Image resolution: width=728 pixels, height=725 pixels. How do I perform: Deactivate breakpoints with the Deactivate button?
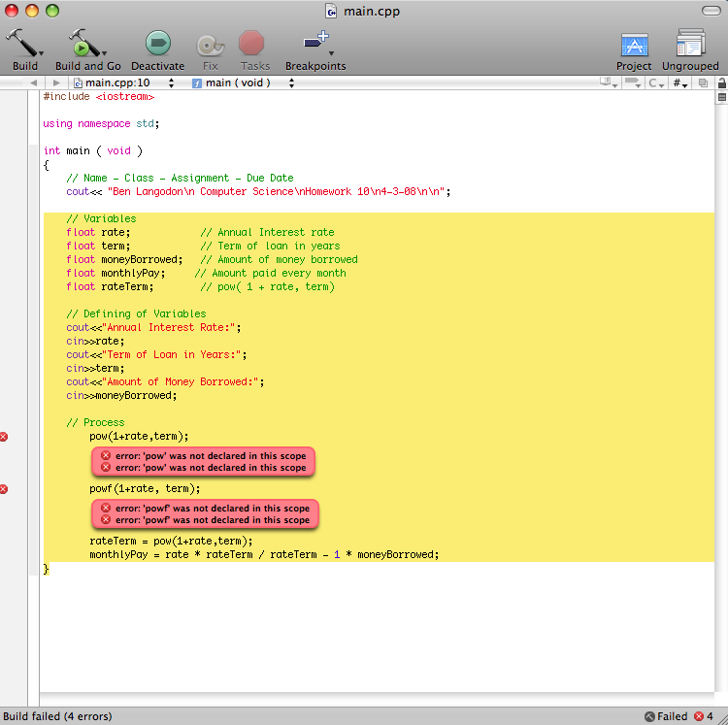tap(157, 44)
